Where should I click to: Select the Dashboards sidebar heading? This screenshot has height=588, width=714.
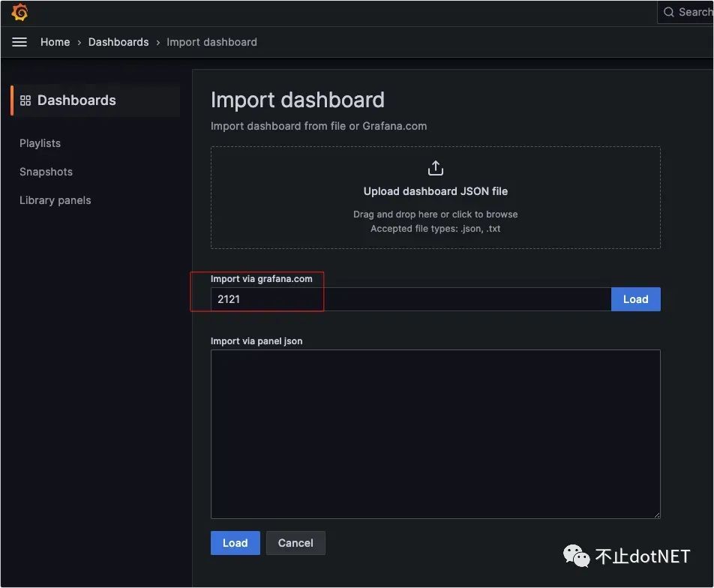tap(76, 100)
